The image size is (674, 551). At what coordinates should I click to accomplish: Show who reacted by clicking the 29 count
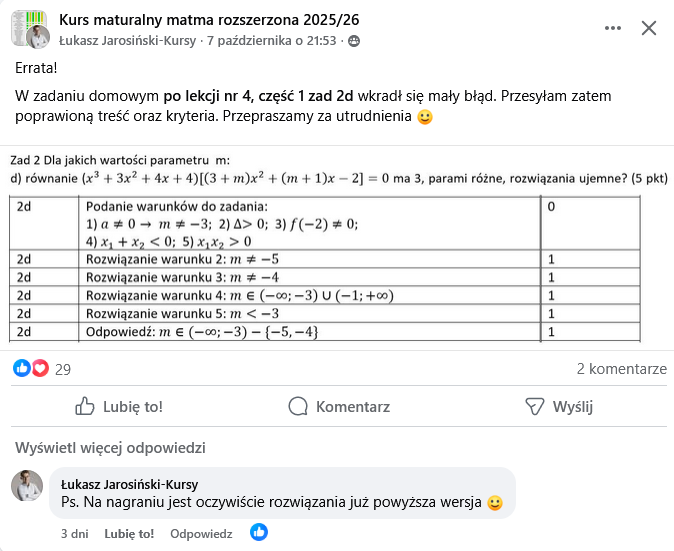click(63, 369)
